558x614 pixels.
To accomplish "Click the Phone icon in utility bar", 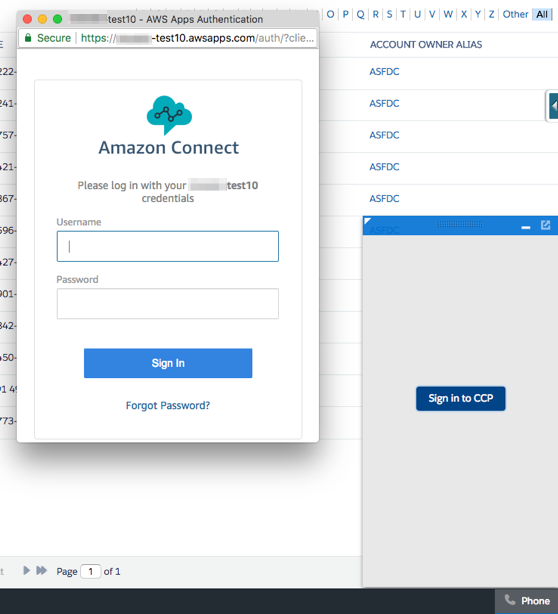I will pyautogui.click(x=509, y=600).
